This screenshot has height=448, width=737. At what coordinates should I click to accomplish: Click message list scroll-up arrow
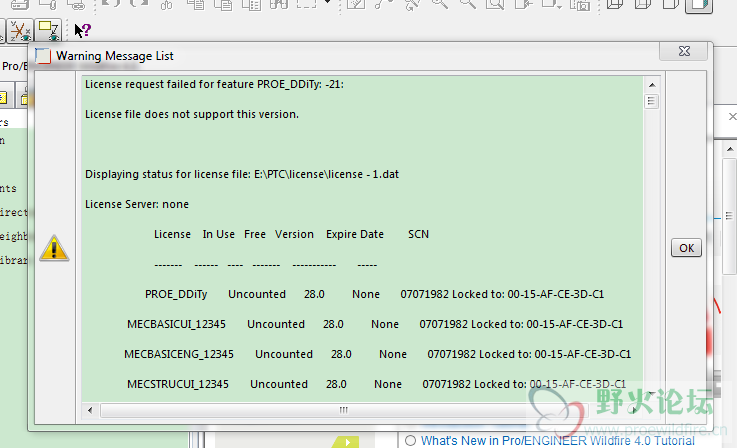coord(652,85)
